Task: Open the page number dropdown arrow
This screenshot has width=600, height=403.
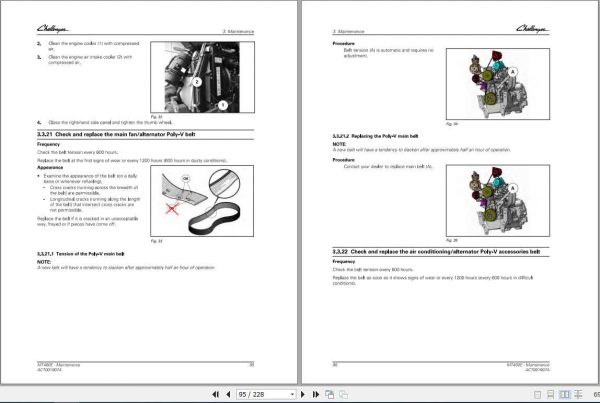Action: pyautogui.click(x=292, y=394)
